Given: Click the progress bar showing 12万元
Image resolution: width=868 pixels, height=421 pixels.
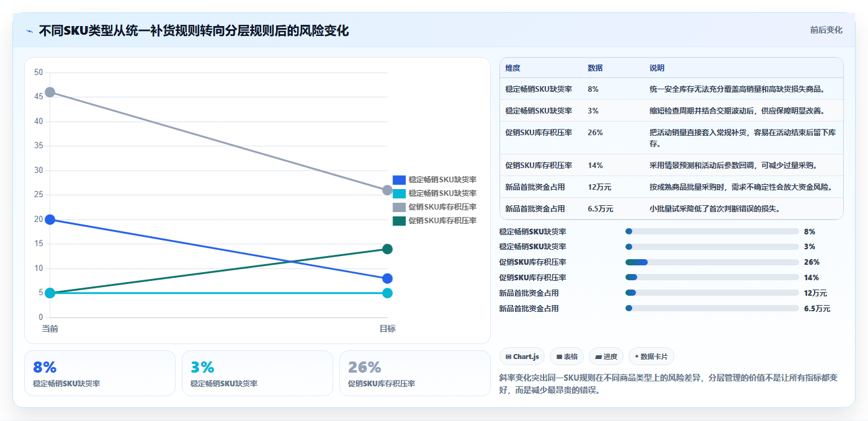Looking at the screenshot, I should pyautogui.click(x=712, y=293).
